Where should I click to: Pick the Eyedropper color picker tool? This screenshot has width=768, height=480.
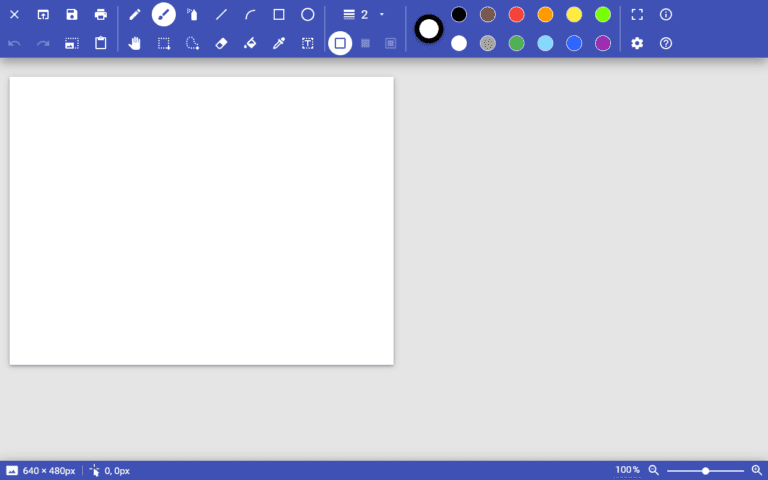coord(279,44)
